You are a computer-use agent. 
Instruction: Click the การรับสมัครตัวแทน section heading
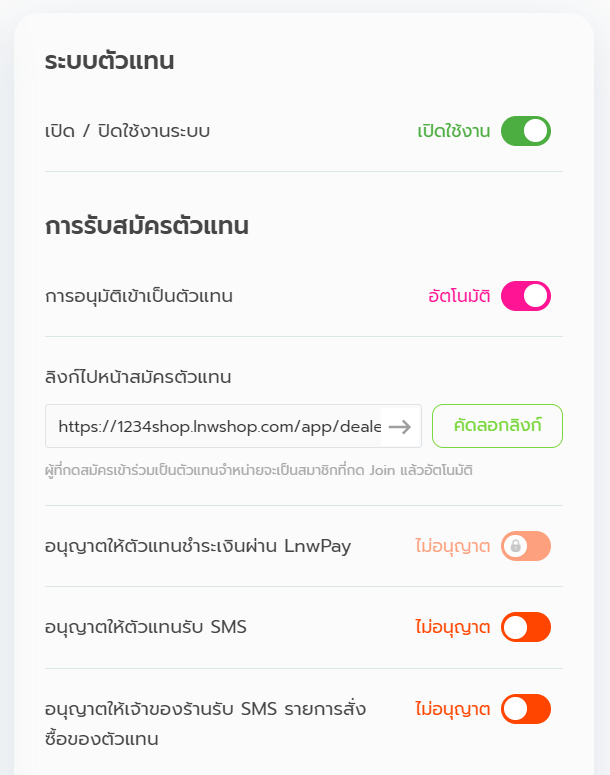click(x=147, y=226)
